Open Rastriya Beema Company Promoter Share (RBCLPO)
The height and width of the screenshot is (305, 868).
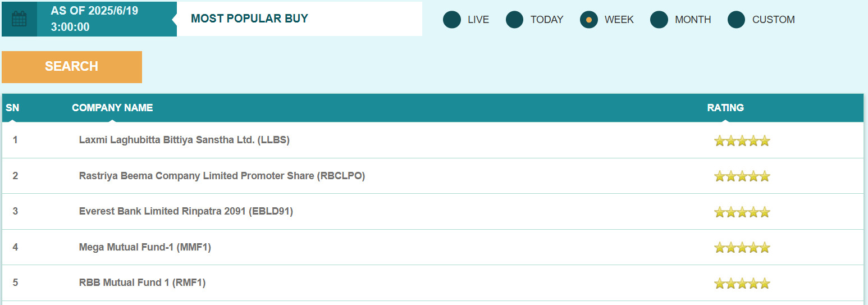tap(222, 176)
